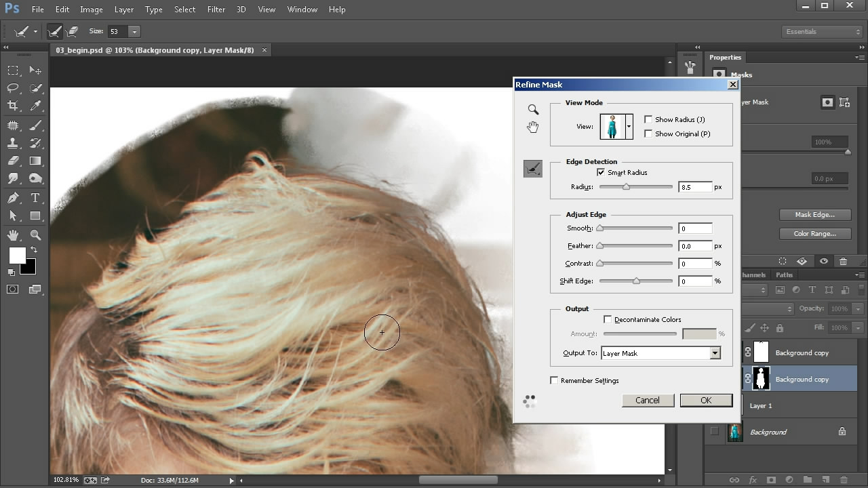Click the Radius value input field

point(695,187)
